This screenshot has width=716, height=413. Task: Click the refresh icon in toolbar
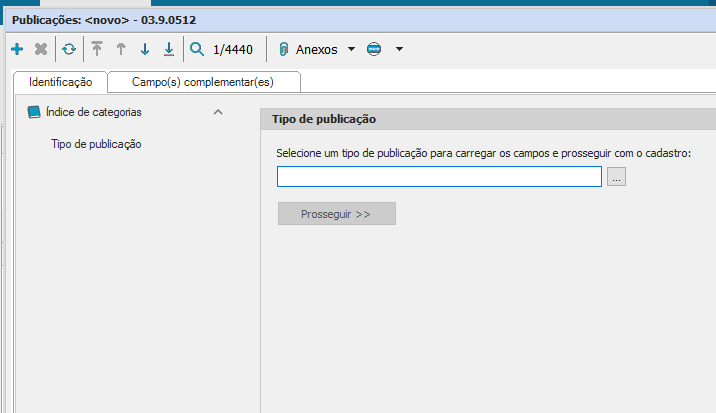[x=69, y=49]
